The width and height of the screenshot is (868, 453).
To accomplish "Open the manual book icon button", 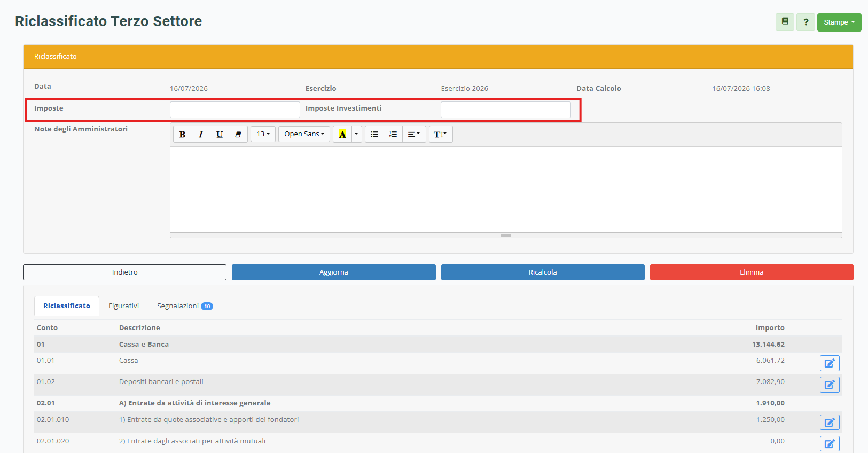I will [x=785, y=22].
